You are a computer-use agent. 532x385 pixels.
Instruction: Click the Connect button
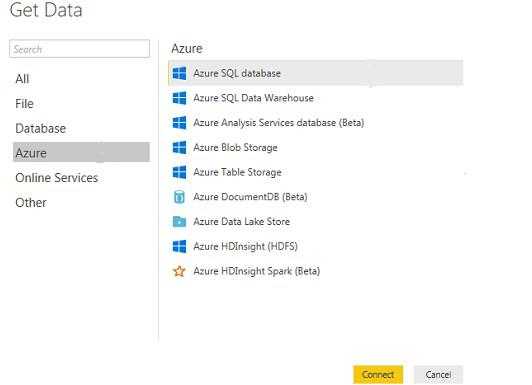[x=378, y=374]
